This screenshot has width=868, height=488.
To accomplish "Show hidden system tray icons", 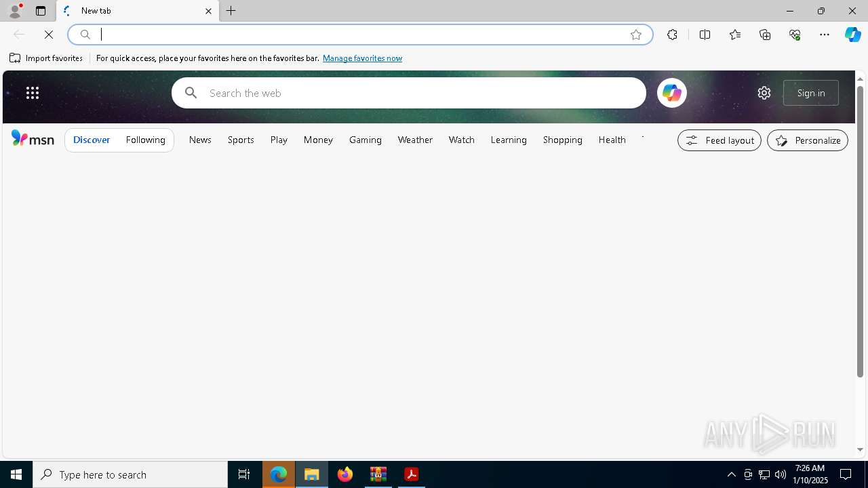I will (x=731, y=474).
